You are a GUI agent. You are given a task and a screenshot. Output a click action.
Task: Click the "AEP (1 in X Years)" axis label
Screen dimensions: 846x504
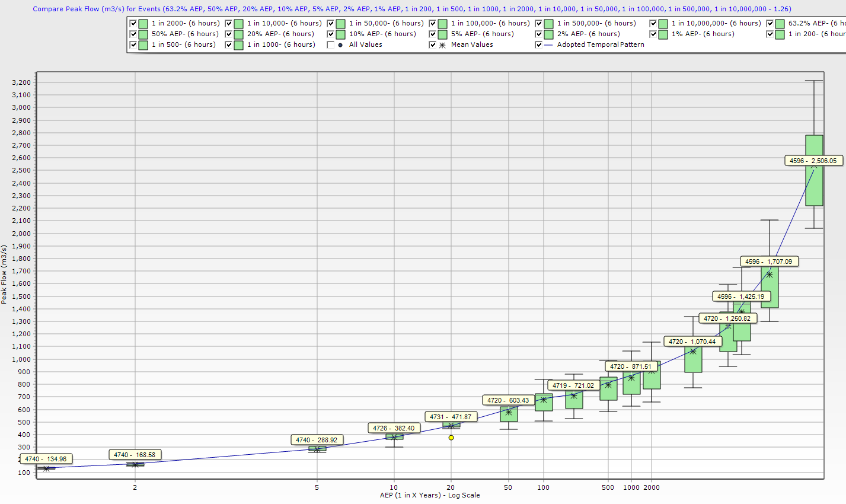[x=431, y=495]
